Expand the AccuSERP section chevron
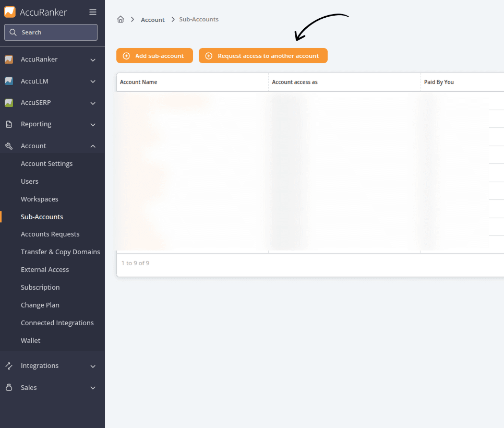The width and height of the screenshot is (504, 428). coord(93,103)
